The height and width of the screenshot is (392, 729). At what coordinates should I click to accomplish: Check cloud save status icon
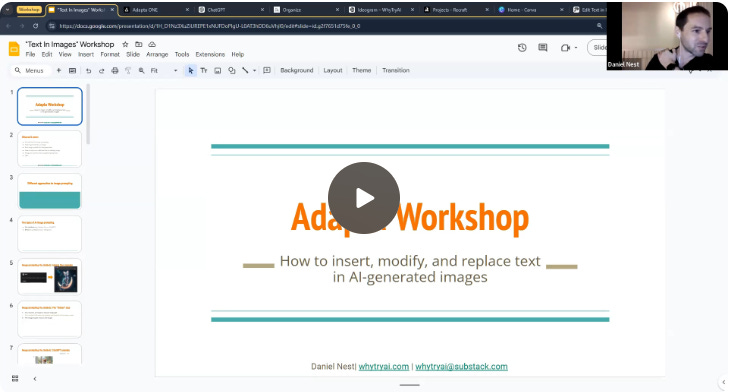click(152, 44)
